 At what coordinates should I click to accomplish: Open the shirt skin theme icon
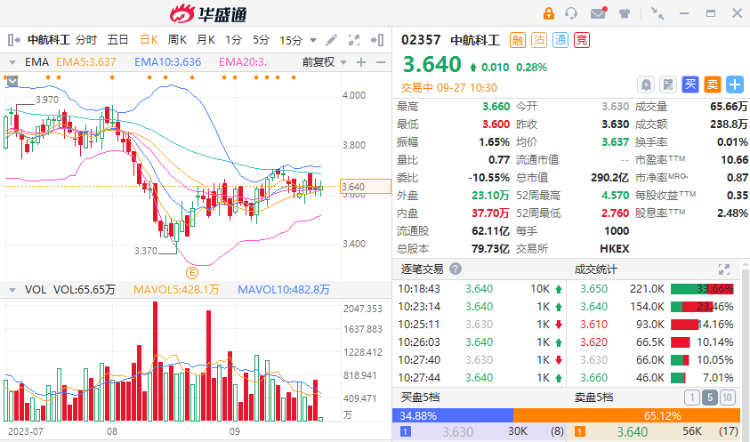point(624,13)
